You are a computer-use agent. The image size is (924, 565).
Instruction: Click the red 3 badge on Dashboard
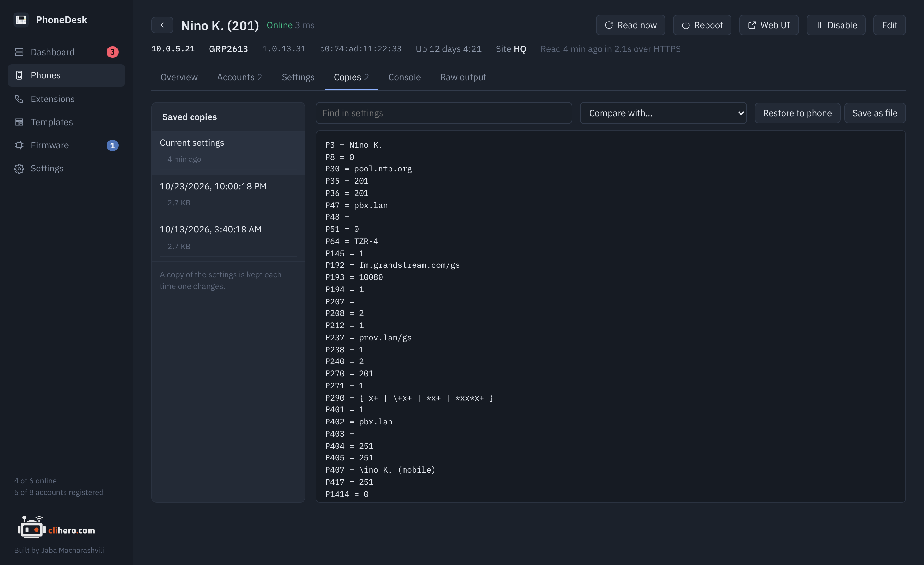pyautogui.click(x=112, y=52)
